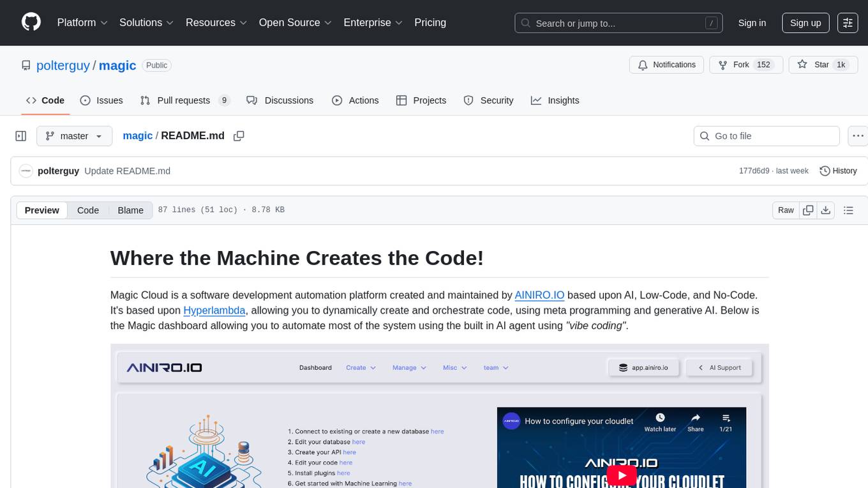Click the Sign in link

click(752, 23)
